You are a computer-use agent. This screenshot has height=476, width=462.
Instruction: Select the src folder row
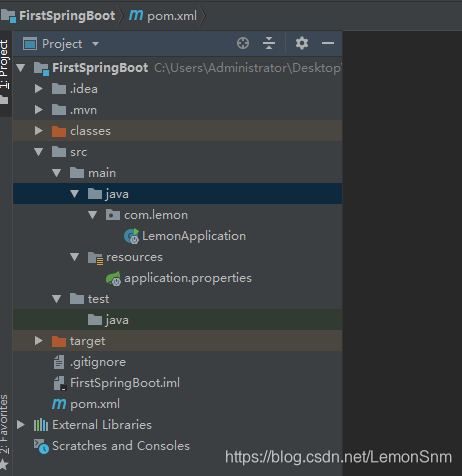click(x=177, y=152)
